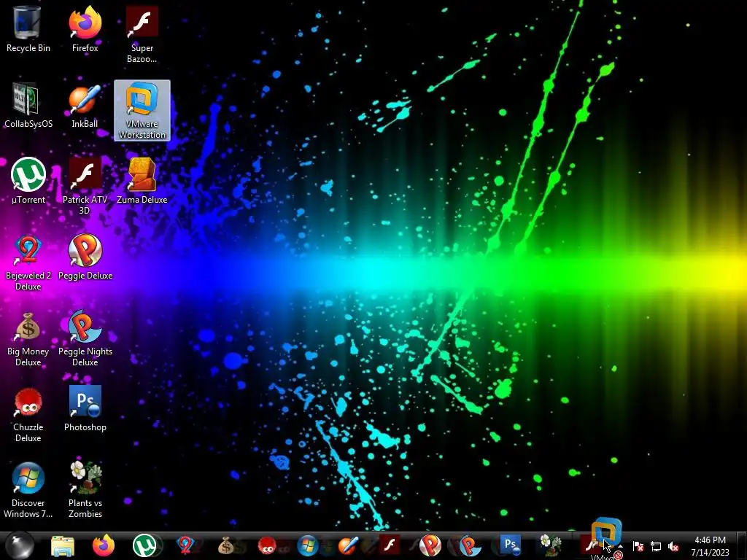Select the Super Bazoo... Flash shortcut
The image size is (747, 560).
pyautogui.click(x=142, y=34)
